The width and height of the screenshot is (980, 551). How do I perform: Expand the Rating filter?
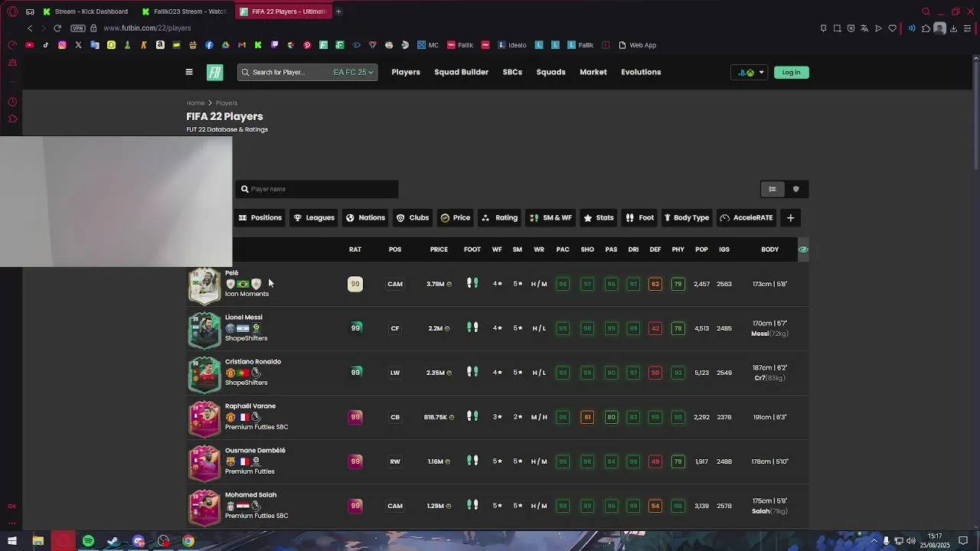499,218
